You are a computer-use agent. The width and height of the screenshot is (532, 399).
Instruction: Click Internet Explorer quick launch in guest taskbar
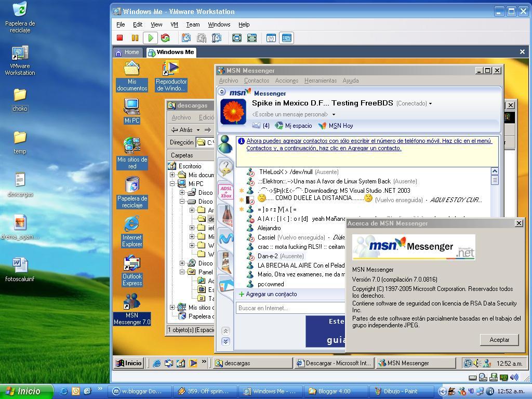pos(157,363)
